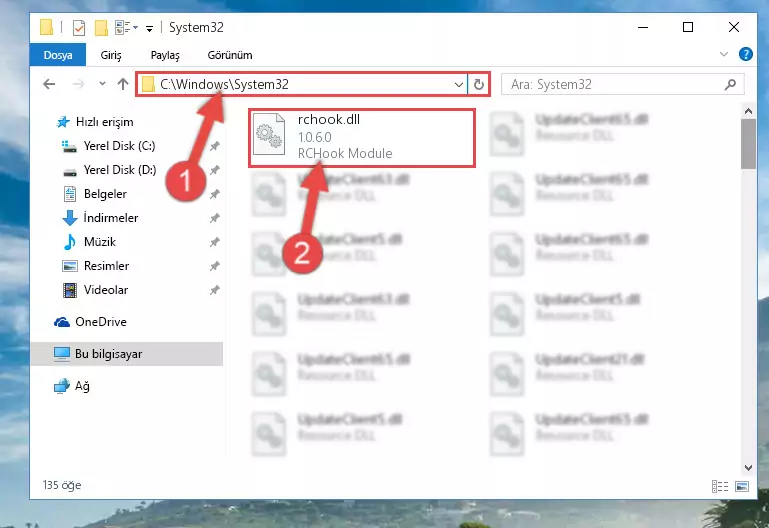Click the New folder icon in quick access toolbar
769x528 pixels.
101,28
